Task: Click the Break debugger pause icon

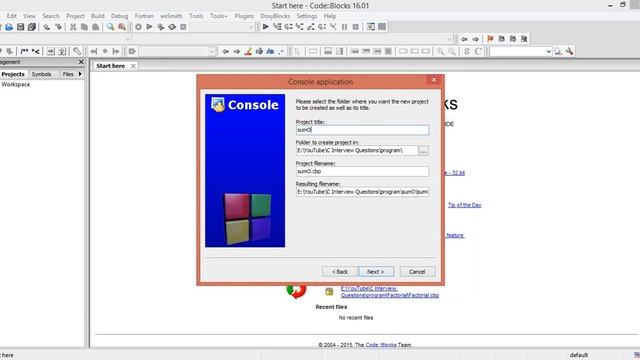Action: click(344, 27)
